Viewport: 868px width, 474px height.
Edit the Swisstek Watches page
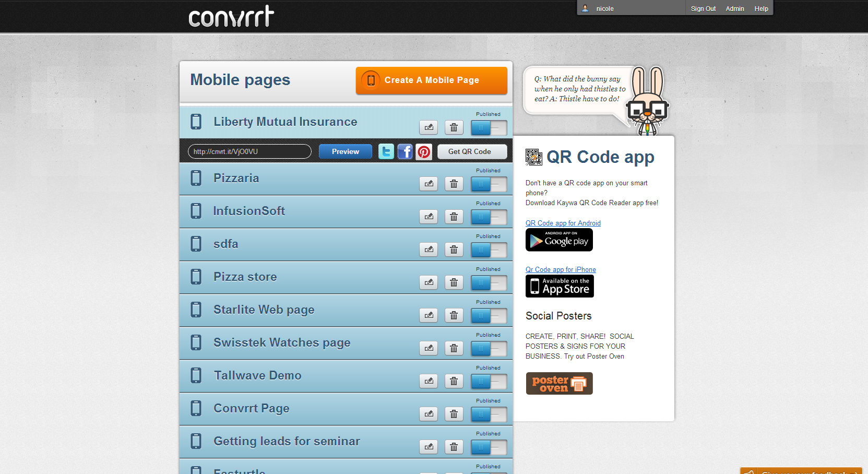429,348
